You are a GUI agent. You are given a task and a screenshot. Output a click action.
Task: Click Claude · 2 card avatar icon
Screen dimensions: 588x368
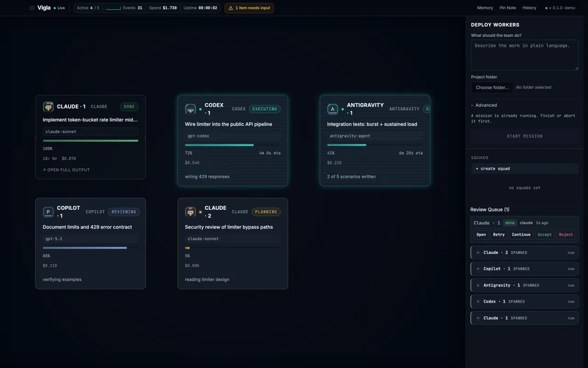190,212
